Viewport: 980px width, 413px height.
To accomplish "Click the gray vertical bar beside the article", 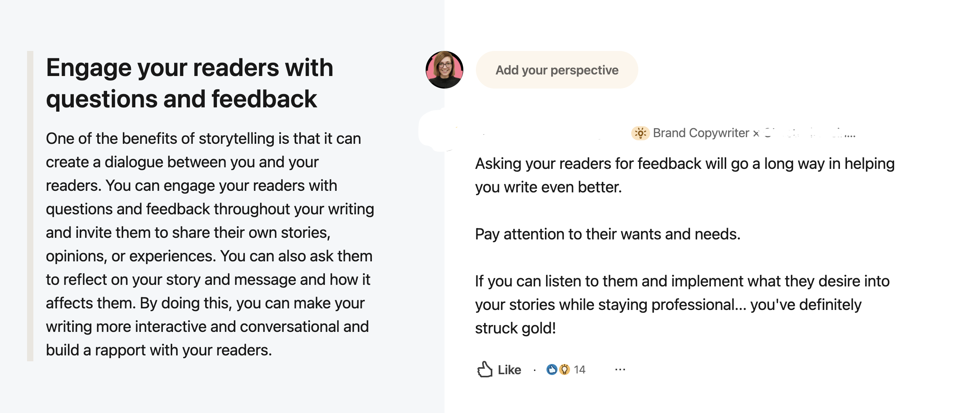I will [30, 206].
